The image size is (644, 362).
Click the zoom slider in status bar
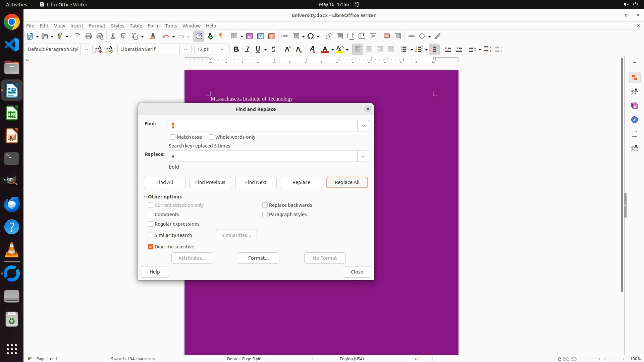(604, 359)
